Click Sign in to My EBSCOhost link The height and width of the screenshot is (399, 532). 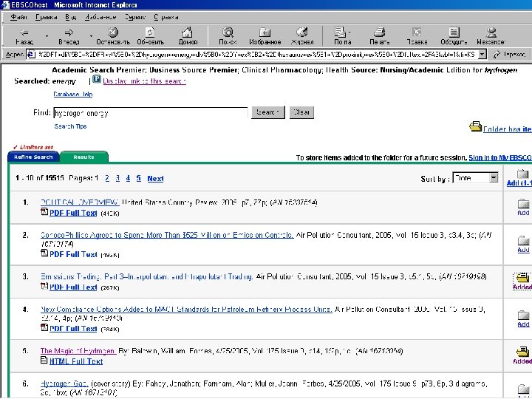tap(500, 158)
